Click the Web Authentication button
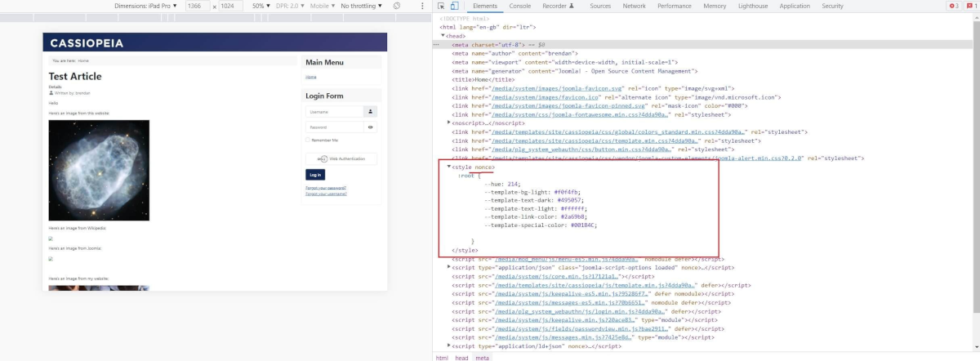The width and height of the screenshot is (980, 361). point(341,158)
